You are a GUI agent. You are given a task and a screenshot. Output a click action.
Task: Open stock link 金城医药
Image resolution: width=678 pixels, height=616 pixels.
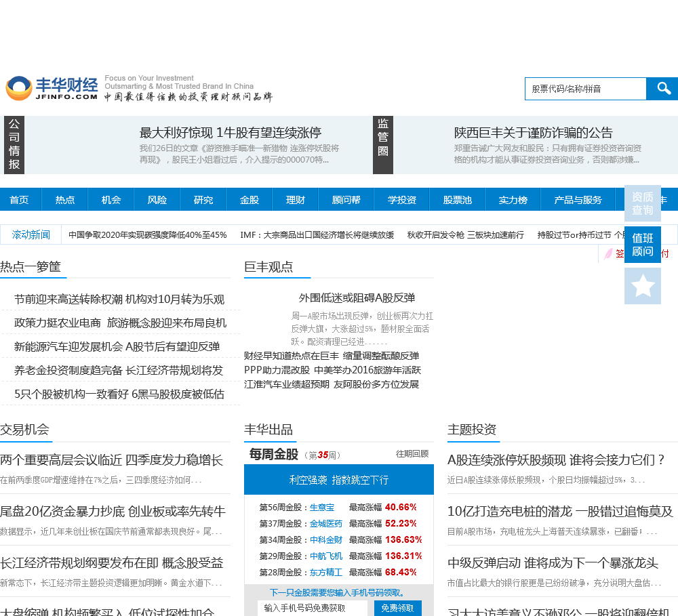tap(326, 523)
